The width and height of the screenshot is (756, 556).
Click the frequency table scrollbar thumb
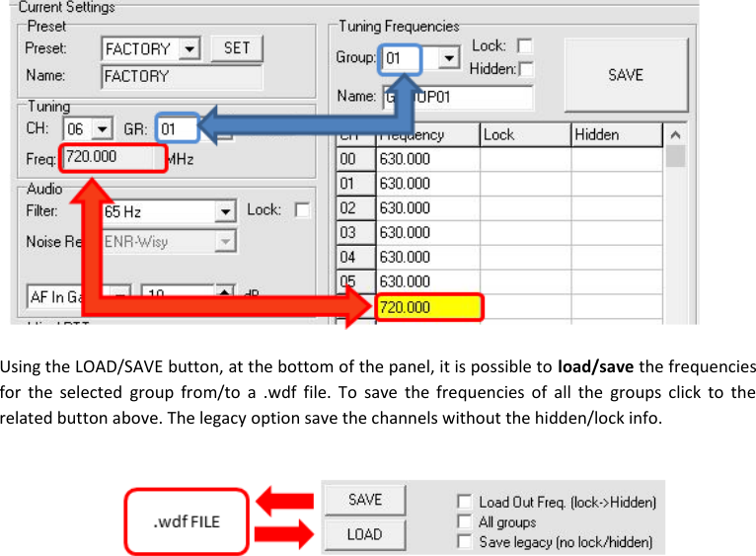pyautogui.click(x=675, y=157)
